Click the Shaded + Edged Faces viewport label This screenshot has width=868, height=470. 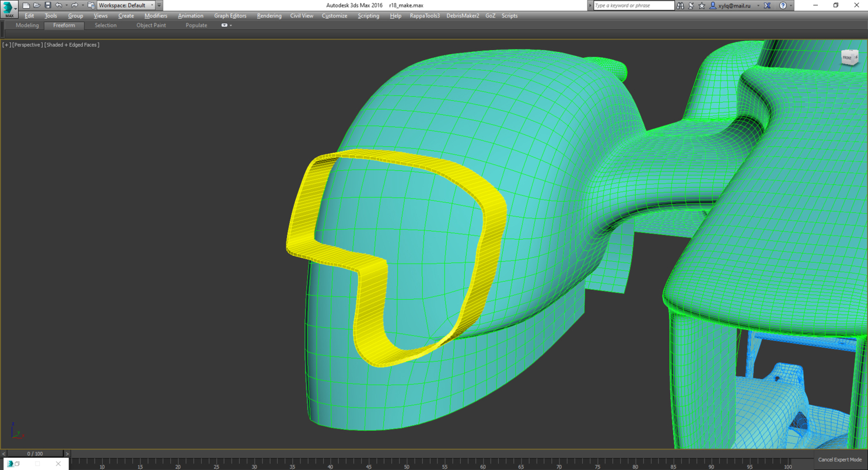[72, 45]
